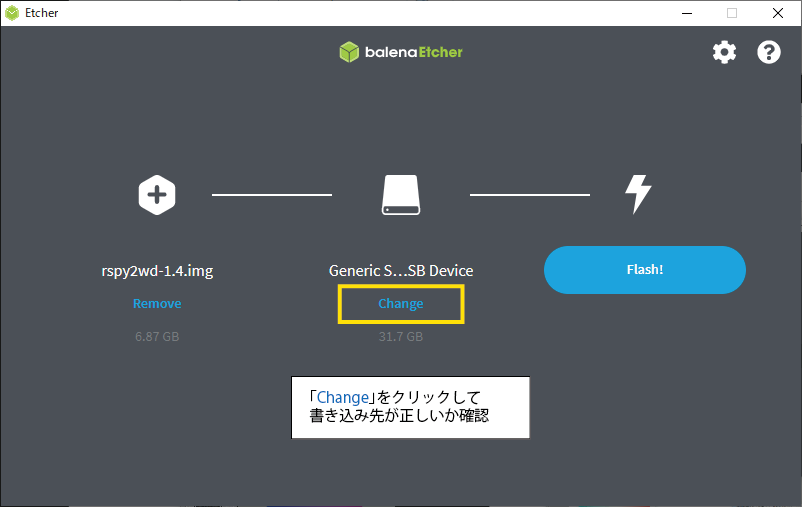The width and height of the screenshot is (803, 508).
Task: Click the 6.87 GB image size text
Action: tap(157, 336)
